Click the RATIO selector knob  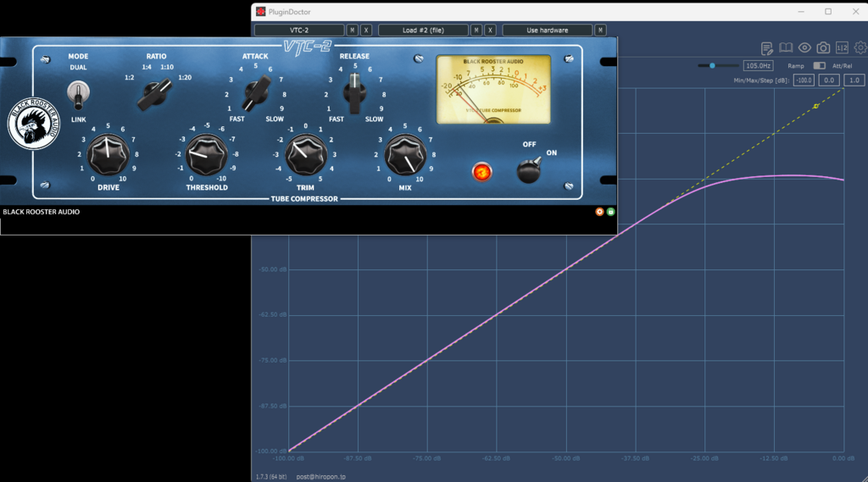154,93
